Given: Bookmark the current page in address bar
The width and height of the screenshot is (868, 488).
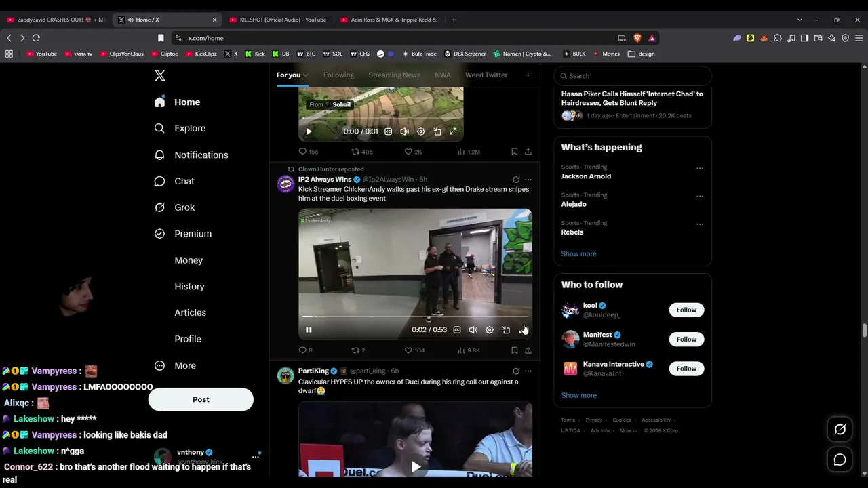Looking at the screenshot, I should tap(161, 38).
